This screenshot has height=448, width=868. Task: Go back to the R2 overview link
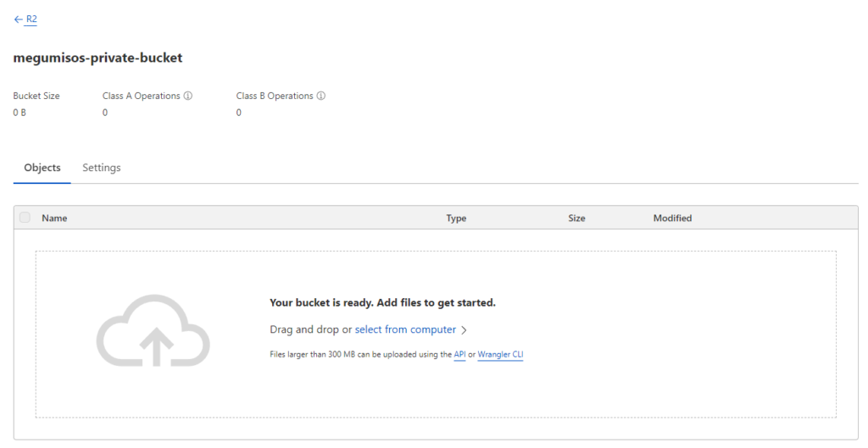tap(31, 19)
